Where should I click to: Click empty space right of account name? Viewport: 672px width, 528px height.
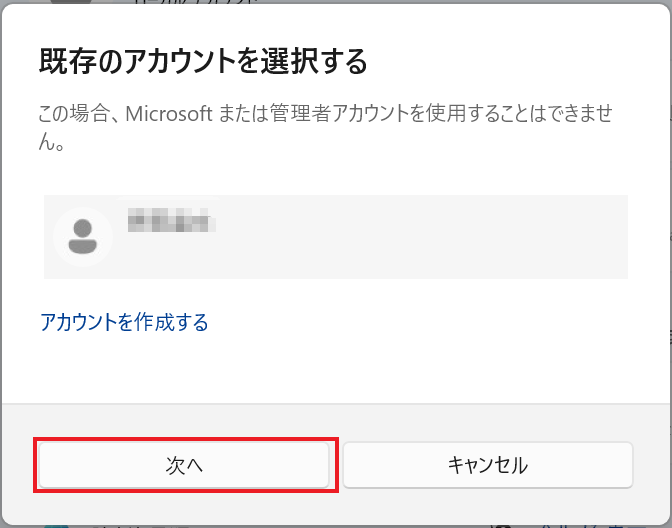click(x=420, y=237)
